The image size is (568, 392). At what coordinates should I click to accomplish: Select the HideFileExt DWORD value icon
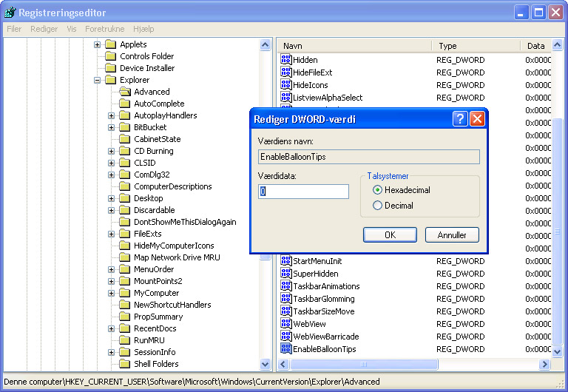click(285, 72)
